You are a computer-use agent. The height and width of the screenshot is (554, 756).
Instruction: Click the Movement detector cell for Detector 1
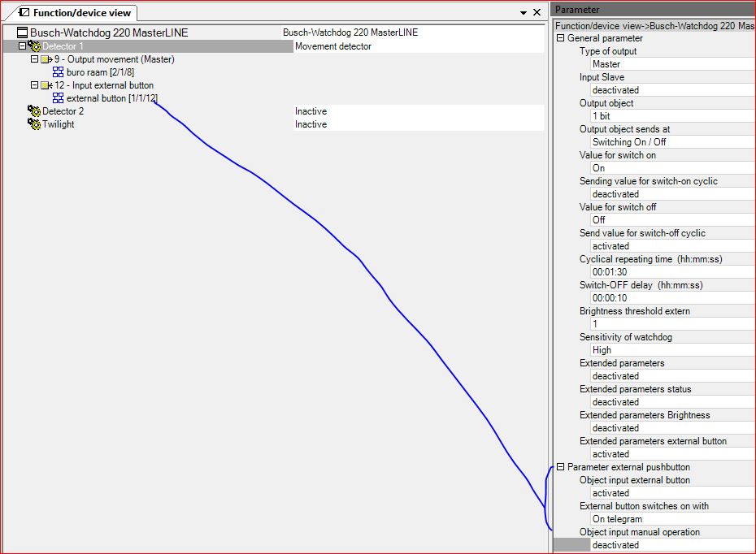[x=419, y=46]
